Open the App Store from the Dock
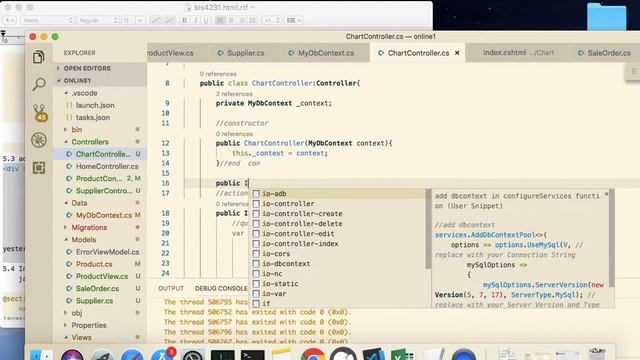 (162, 355)
